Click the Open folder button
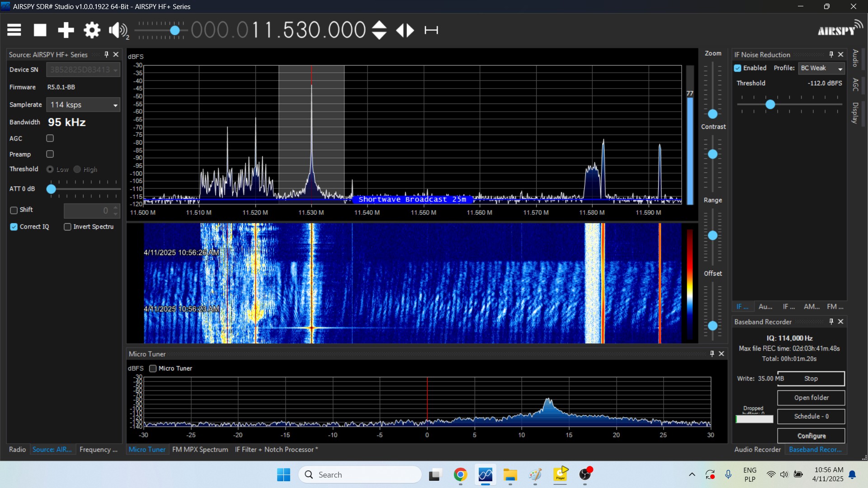 [811, 398]
